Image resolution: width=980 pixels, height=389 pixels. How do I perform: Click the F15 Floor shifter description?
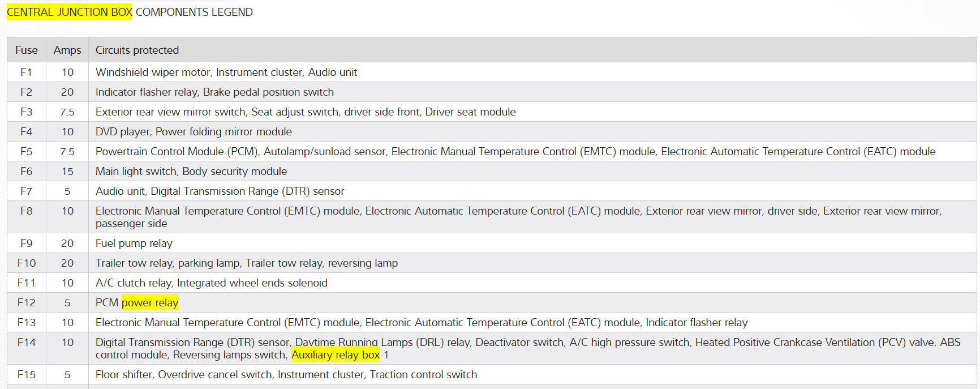286,374
